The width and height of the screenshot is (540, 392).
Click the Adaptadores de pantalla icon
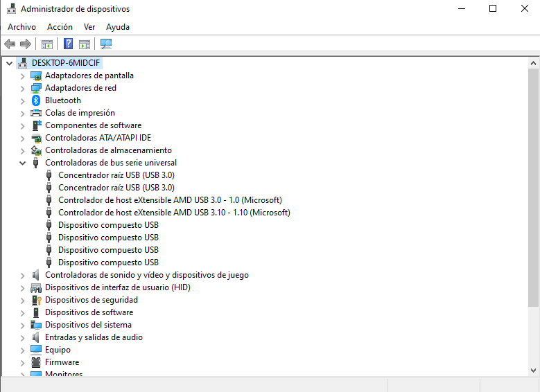36,75
